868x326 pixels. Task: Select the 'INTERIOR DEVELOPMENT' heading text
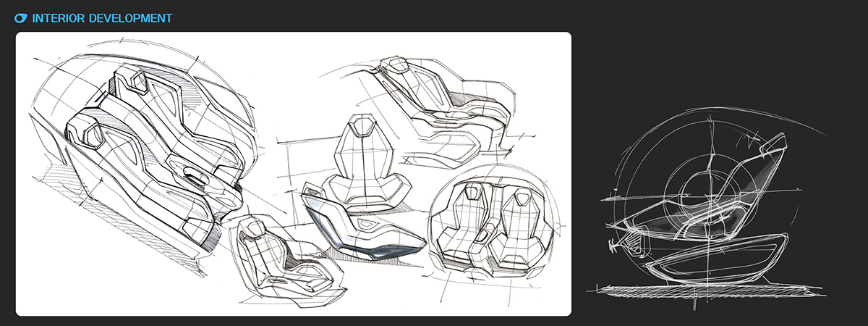(102, 18)
